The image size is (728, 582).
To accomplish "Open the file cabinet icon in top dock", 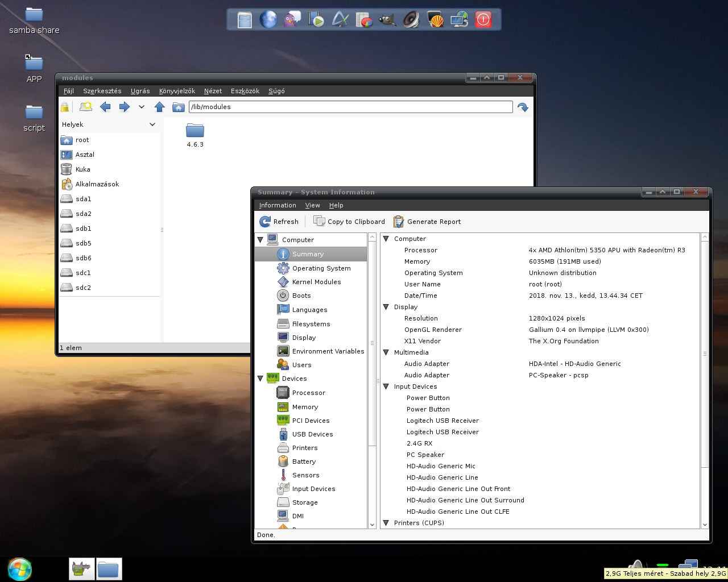I will 245,20.
